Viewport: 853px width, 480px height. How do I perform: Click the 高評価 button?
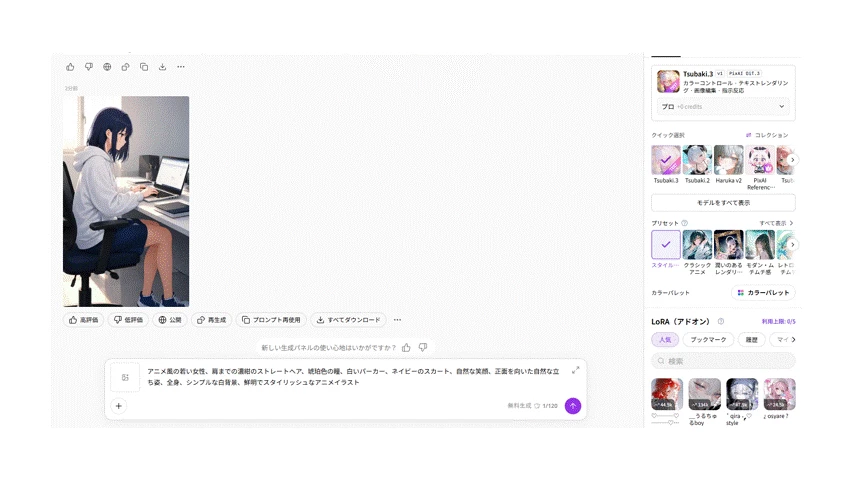[84, 320]
